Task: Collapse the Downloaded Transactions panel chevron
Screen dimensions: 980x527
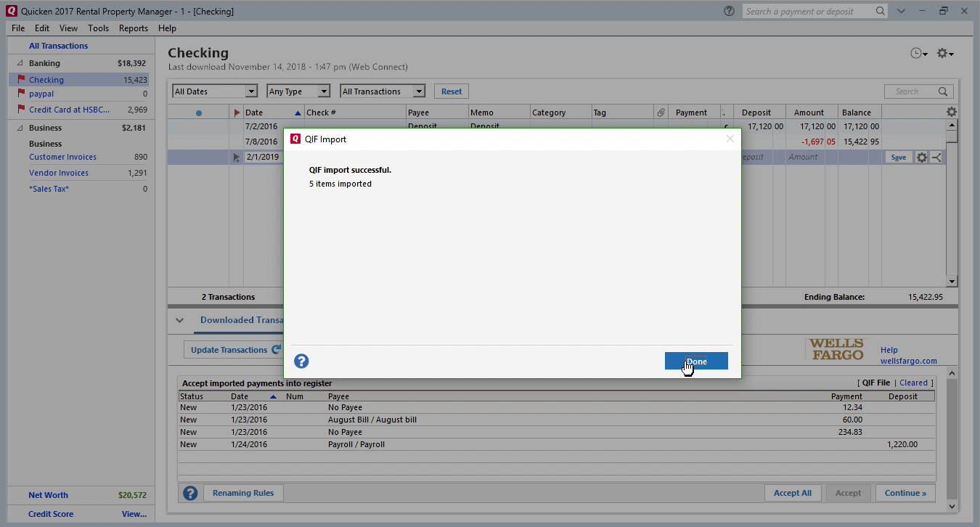Action: 180,320
